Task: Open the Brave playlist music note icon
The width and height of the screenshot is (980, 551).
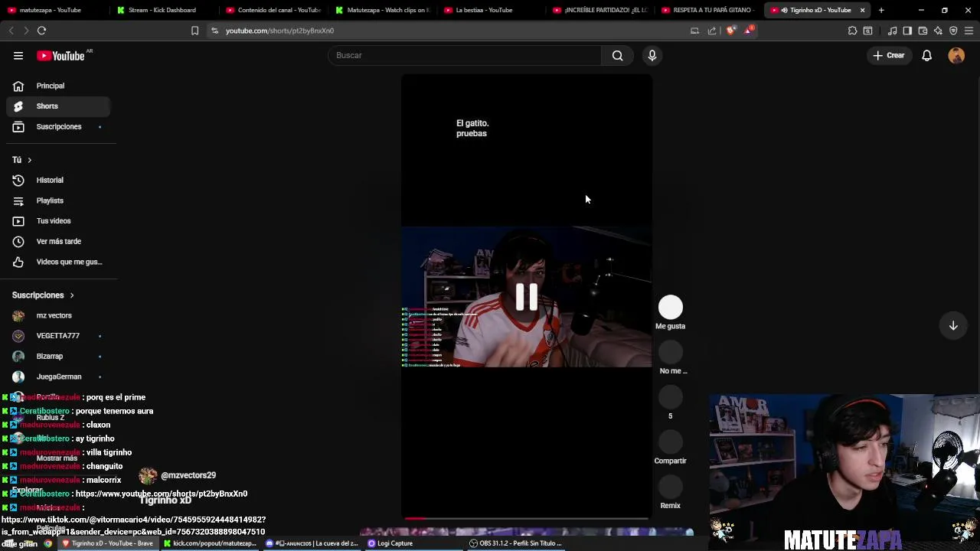Action: (892, 31)
